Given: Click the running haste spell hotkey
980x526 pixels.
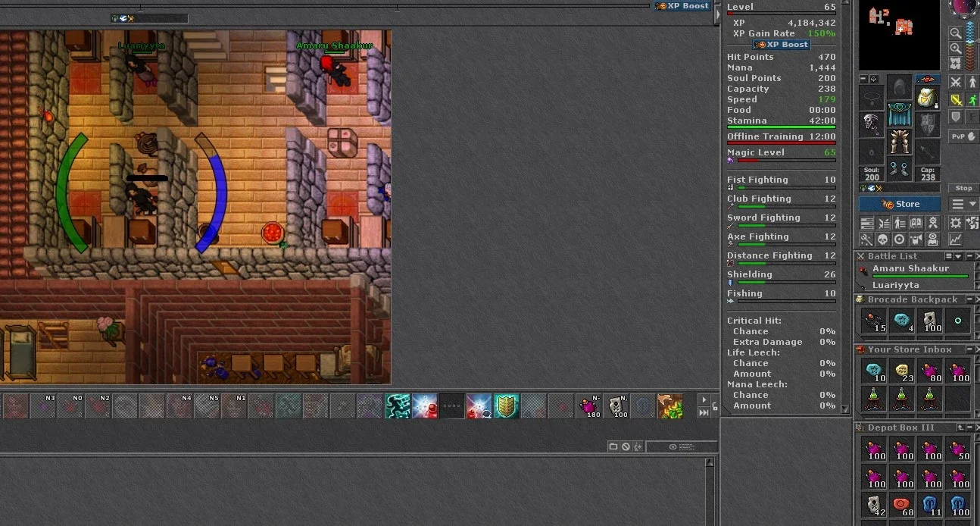Looking at the screenshot, I should [x=398, y=406].
